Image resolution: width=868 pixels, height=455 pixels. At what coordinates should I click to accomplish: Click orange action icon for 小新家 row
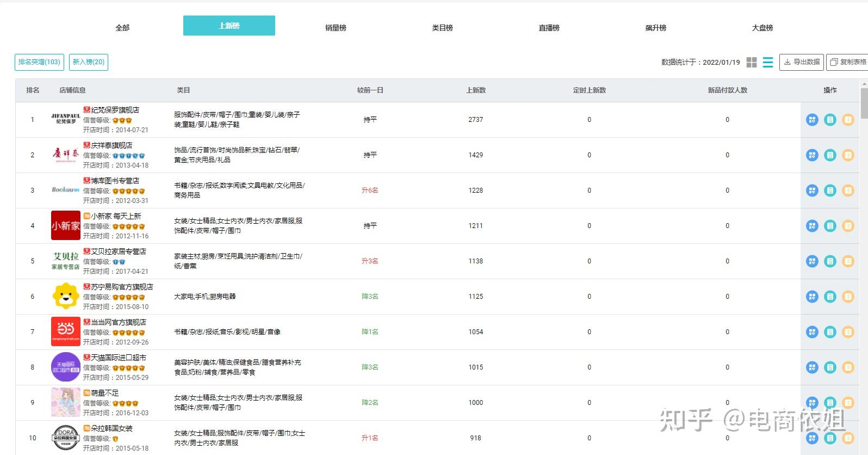coord(848,226)
